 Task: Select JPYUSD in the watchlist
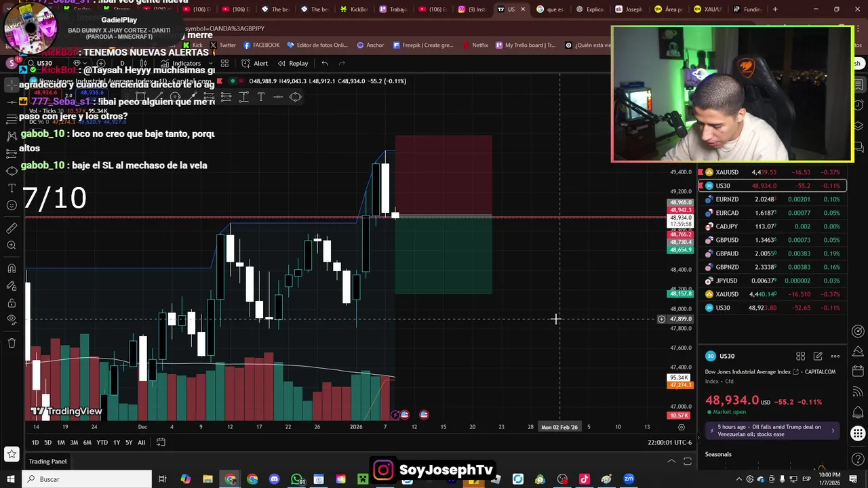coord(772,281)
